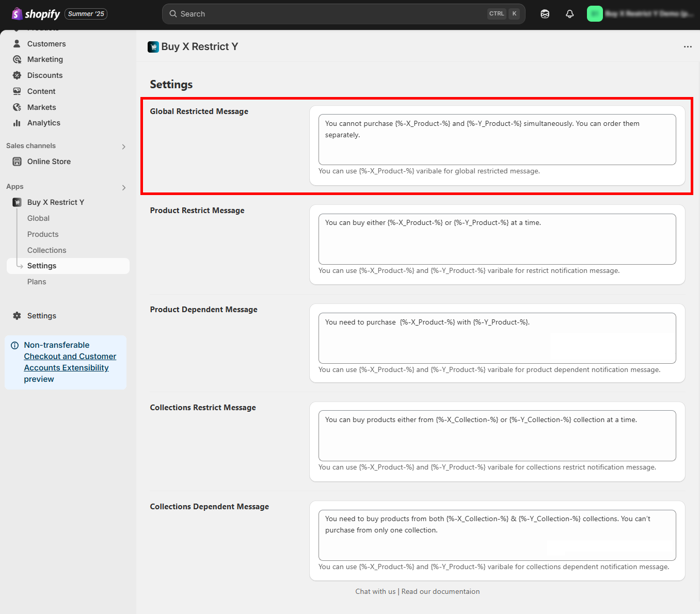700x614 pixels.
Task: Go to the Collections app subpage
Action: tap(46, 250)
